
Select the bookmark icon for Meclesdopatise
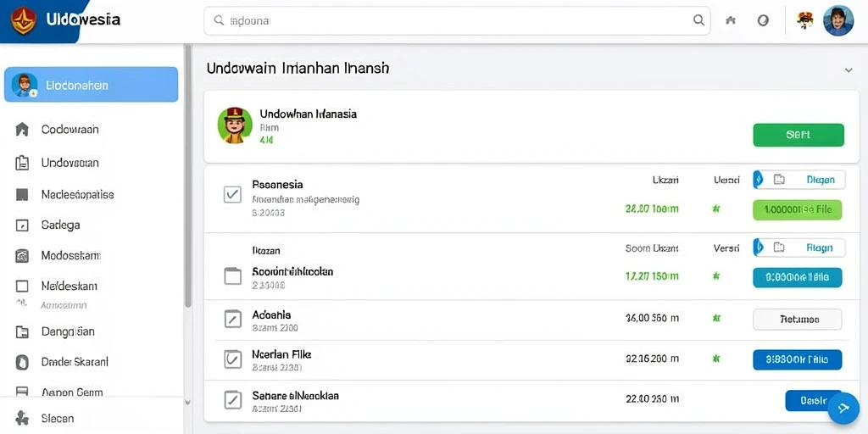(x=21, y=195)
